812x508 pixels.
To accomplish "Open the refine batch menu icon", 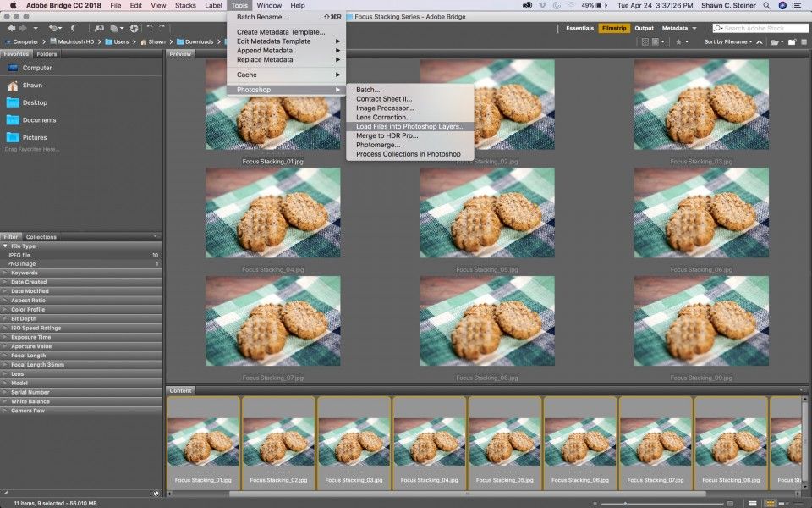I will click(x=116, y=28).
